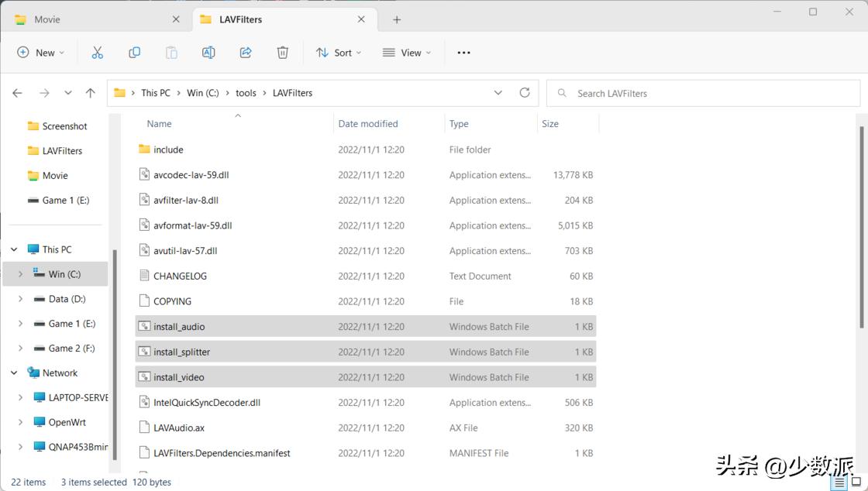Select the install_audio batch file
The width and height of the screenshot is (868, 491).
(180, 327)
